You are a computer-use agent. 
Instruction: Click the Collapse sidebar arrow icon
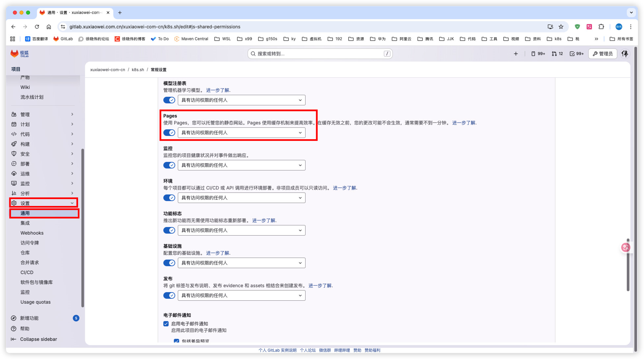(13, 339)
